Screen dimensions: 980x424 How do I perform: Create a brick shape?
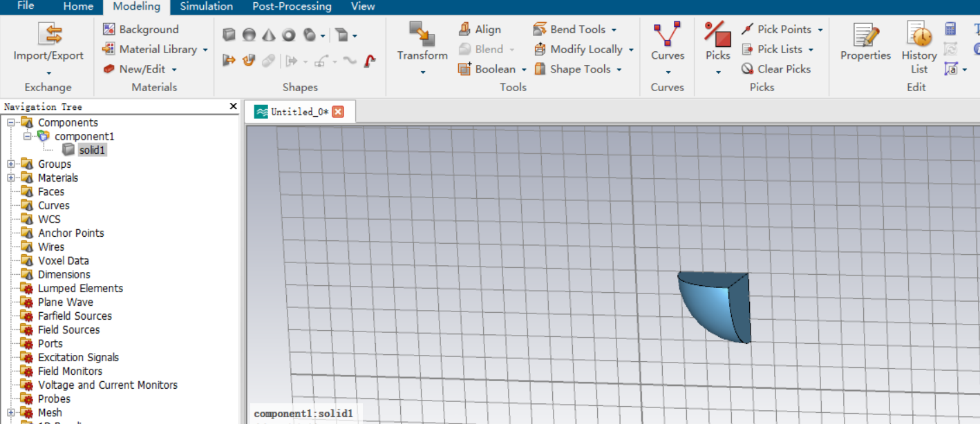pos(229,35)
